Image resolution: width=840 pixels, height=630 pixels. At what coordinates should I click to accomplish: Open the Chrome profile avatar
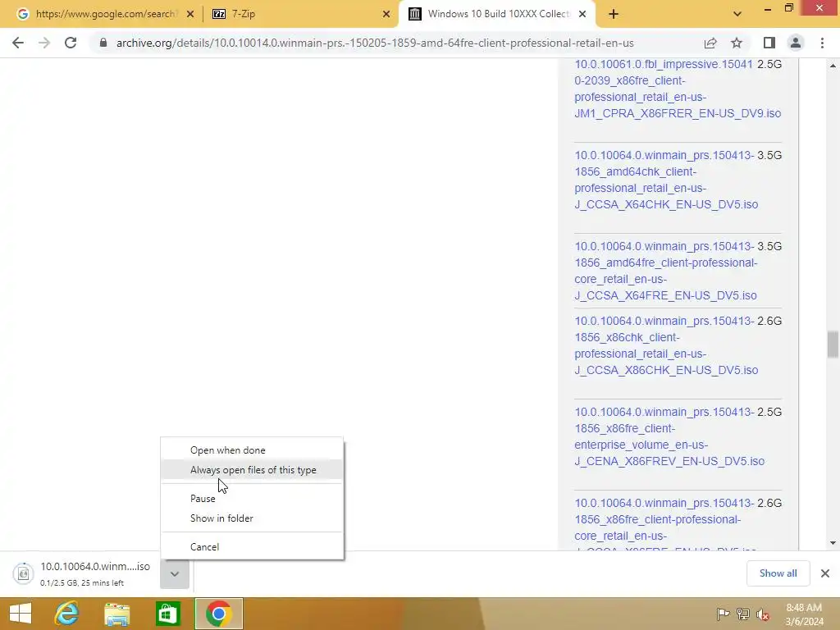click(796, 43)
